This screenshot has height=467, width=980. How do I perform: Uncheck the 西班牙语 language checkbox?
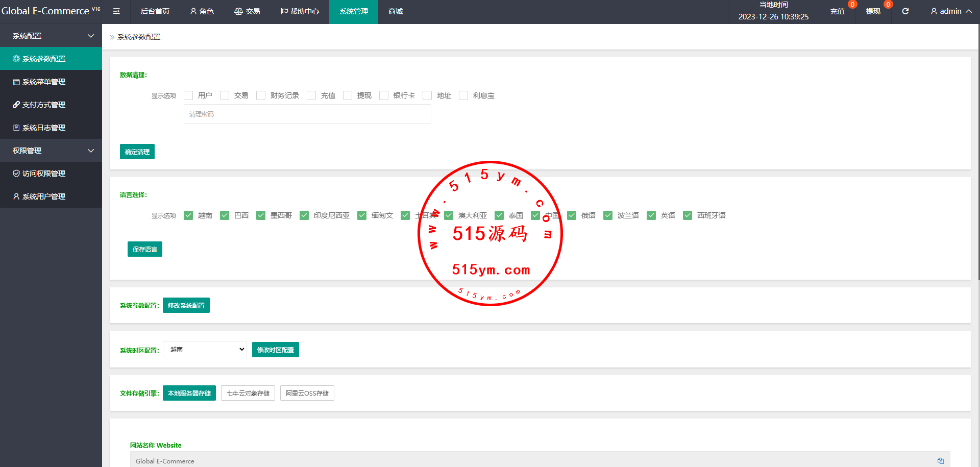click(x=688, y=215)
